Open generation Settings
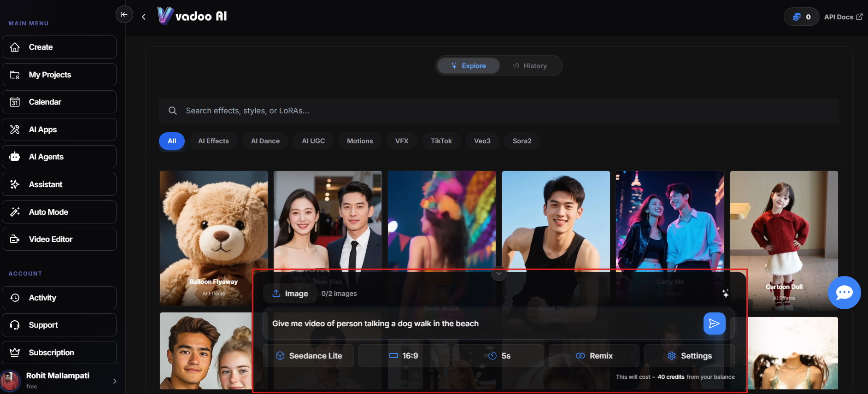 tap(689, 356)
